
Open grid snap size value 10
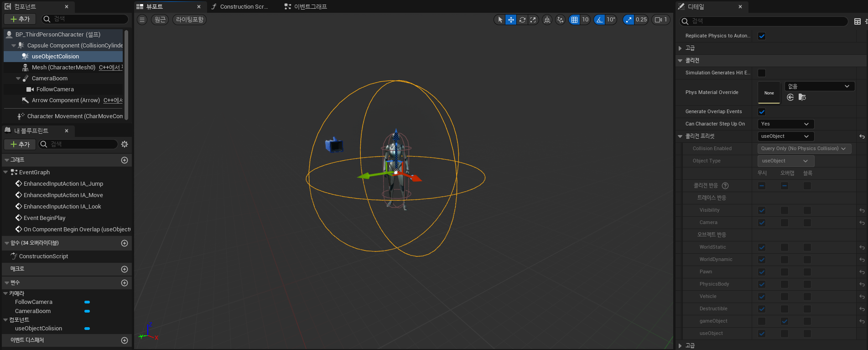point(585,20)
